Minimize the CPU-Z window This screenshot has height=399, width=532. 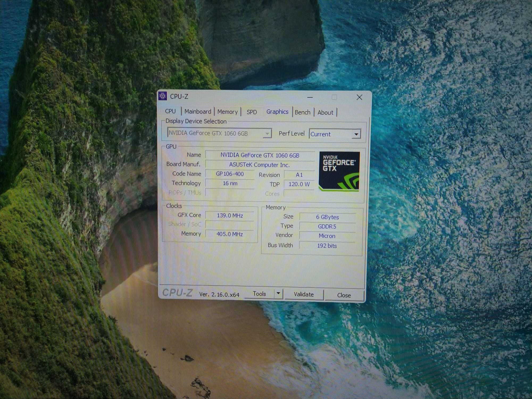[310, 97]
